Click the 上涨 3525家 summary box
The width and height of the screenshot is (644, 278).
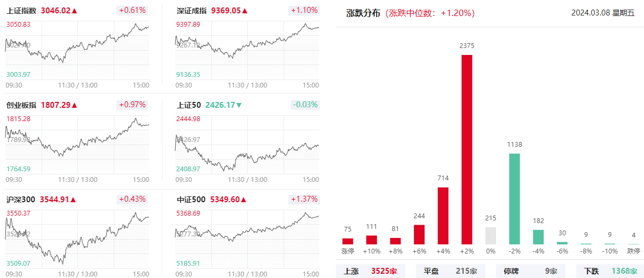coord(371,271)
